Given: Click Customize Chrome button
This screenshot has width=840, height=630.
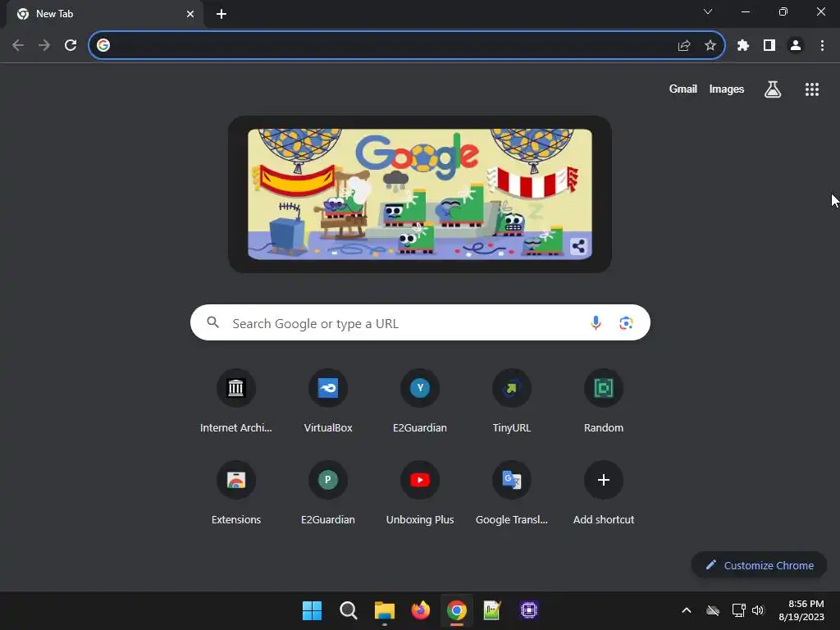Looking at the screenshot, I should click(x=759, y=565).
